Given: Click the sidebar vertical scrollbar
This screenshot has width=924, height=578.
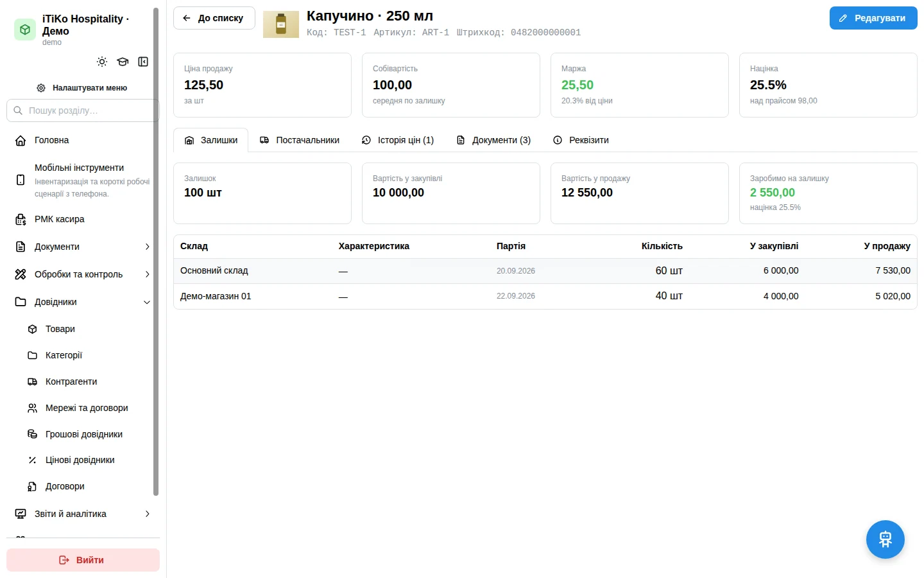Looking at the screenshot, I should click(156, 252).
